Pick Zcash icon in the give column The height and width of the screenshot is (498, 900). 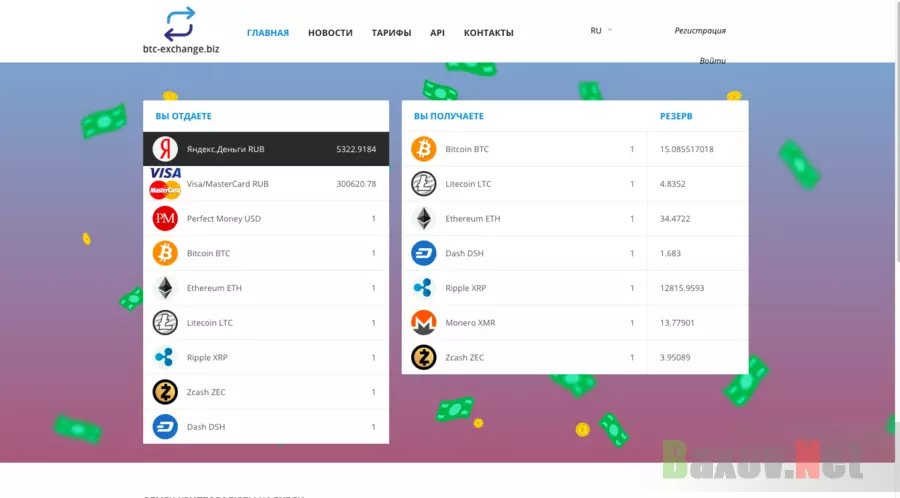[165, 392]
